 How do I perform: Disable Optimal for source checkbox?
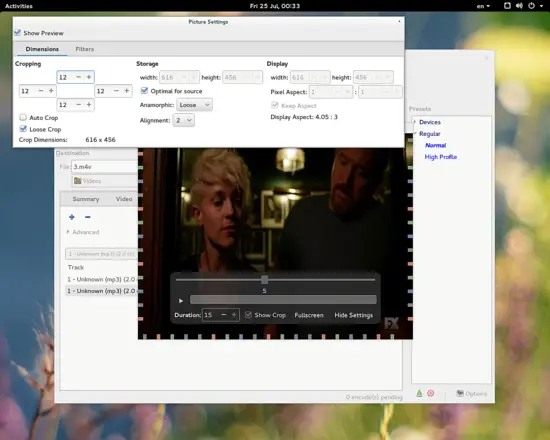click(144, 91)
